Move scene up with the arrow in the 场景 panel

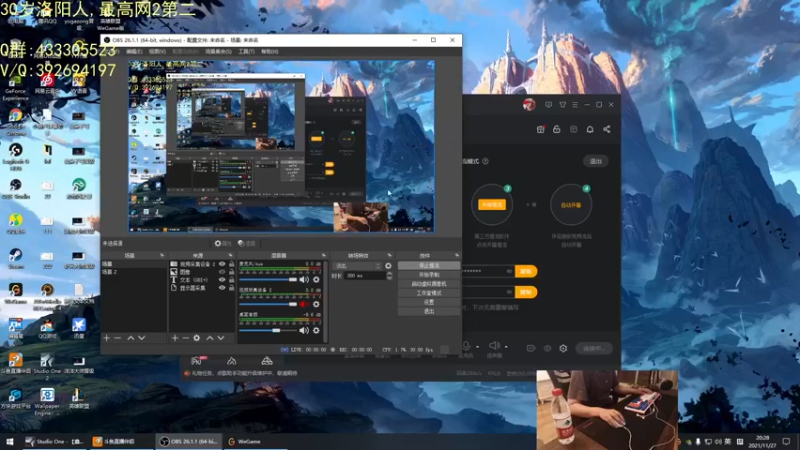pos(131,338)
